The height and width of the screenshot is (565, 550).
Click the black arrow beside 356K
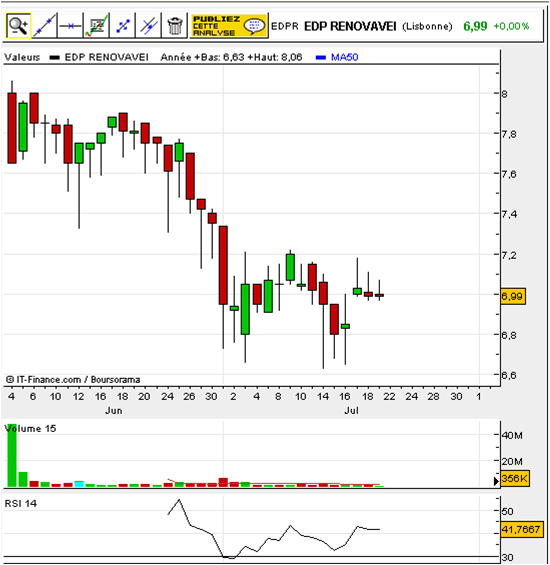click(x=496, y=481)
